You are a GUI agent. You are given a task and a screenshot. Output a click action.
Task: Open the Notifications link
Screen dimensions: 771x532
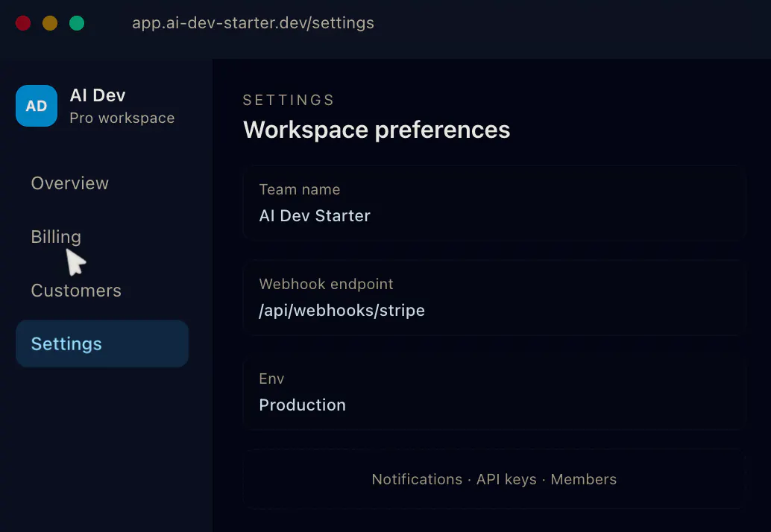tap(417, 479)
